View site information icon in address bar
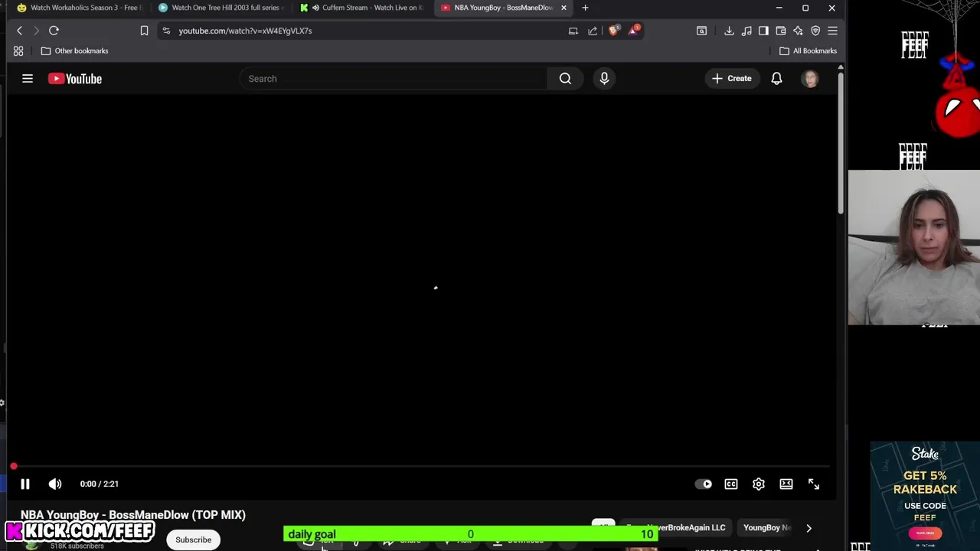This screenshot has height=551, width=980. tap(166, 31)
